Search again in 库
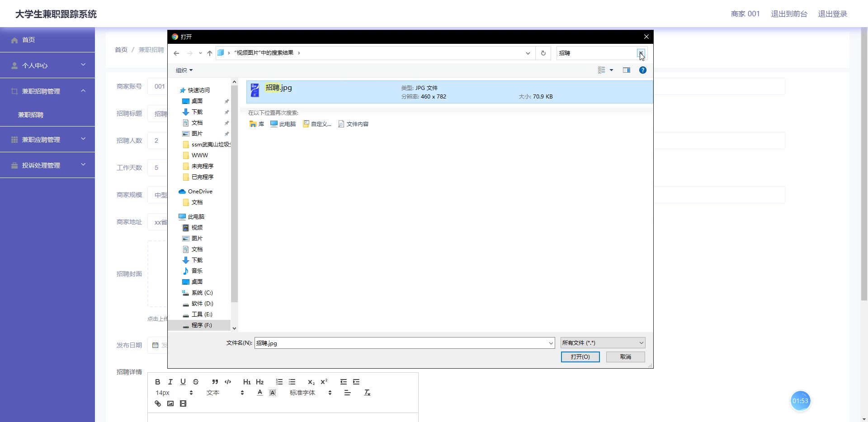The height and width of the screenshot is (422, 868). [256, 124]
